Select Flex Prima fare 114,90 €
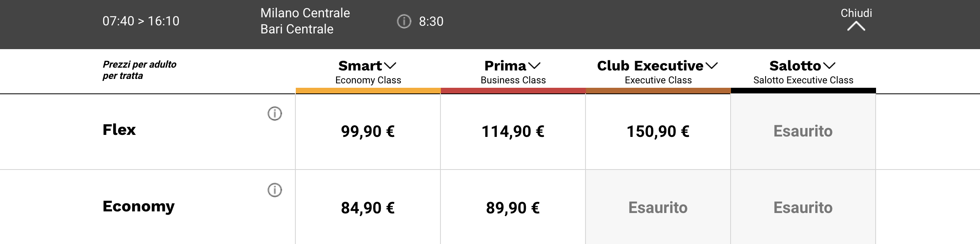Viewport: 980px width, 244px height. click(x=513, y=132)
